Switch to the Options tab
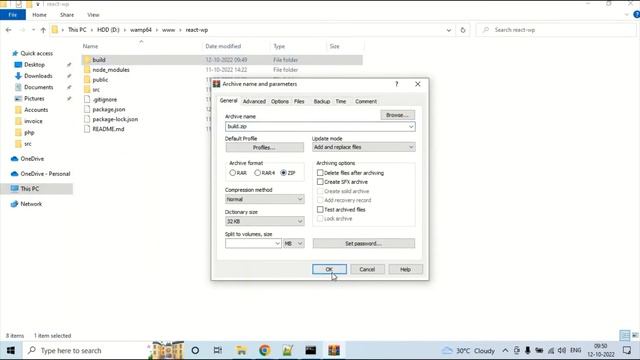640x360 pixels. (x=280, y=101)
